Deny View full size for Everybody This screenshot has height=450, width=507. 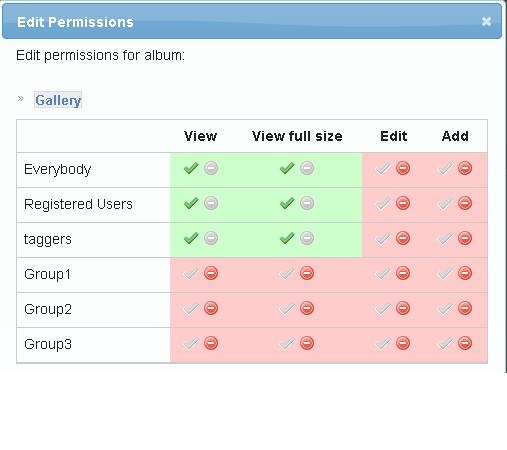point(307,168)
